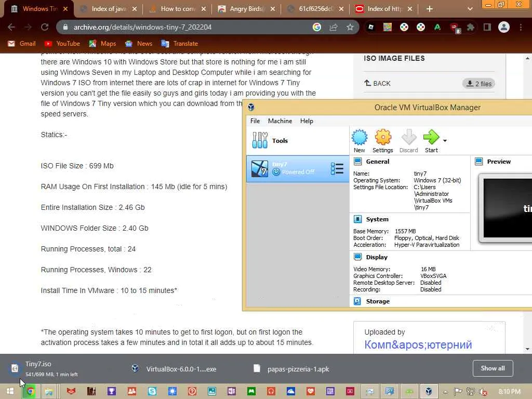Toggle the browser side panel
This screenshot has height=399, width=532.
pos(487,27)
